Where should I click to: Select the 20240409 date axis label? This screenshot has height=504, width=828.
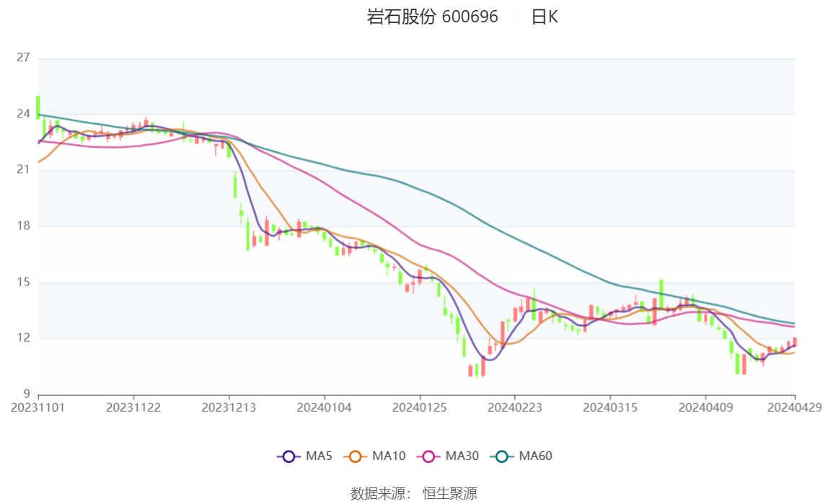[705, 407]
